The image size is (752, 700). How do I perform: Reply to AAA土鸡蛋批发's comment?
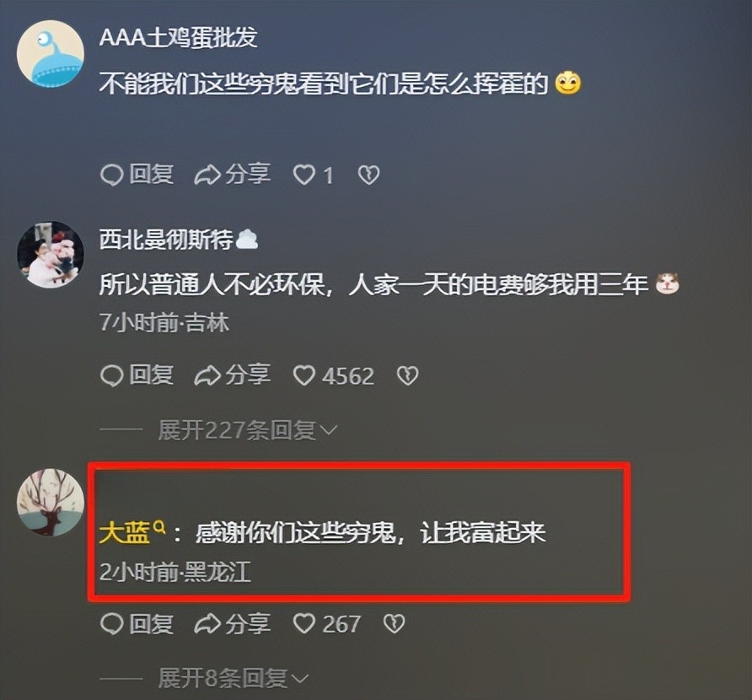pos(137,175)
